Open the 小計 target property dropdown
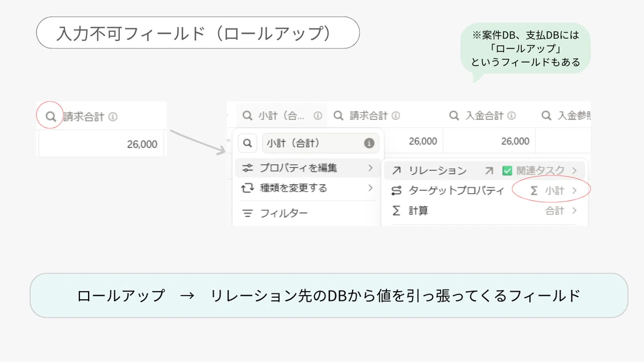The height and width of the screenshot is (362, 644). pos(553,190)
